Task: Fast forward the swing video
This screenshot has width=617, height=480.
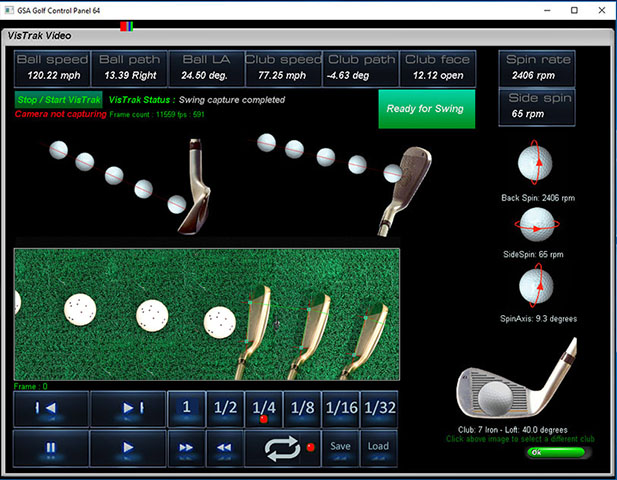Action: [186, 448]
